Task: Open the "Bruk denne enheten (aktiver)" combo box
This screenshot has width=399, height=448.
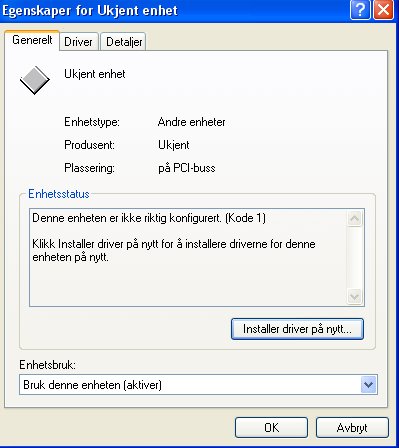Action: (198, 385)
